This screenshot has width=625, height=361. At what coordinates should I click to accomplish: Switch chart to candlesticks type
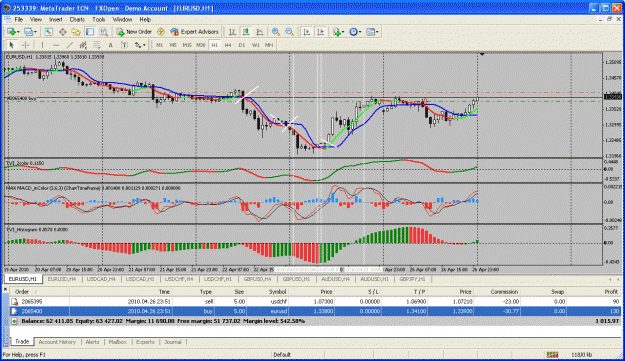pos(246,32)
